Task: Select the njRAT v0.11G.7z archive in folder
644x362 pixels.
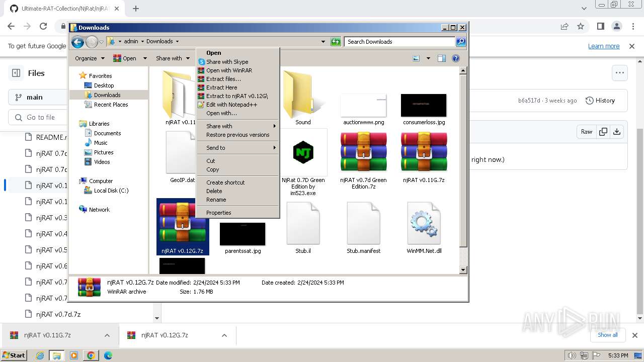Action: pyautogui.click(x=424, y=152)
